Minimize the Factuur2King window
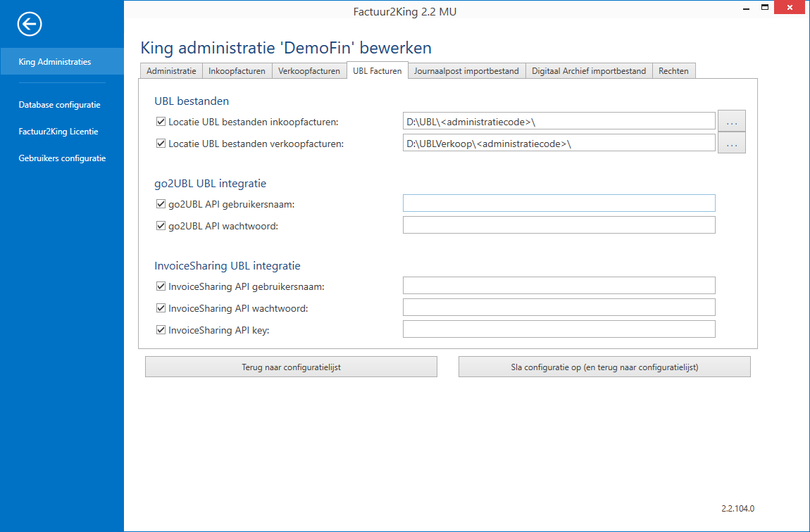Viewport: 810px width, 532px height. pyautogui.click(x=746, y=8)
